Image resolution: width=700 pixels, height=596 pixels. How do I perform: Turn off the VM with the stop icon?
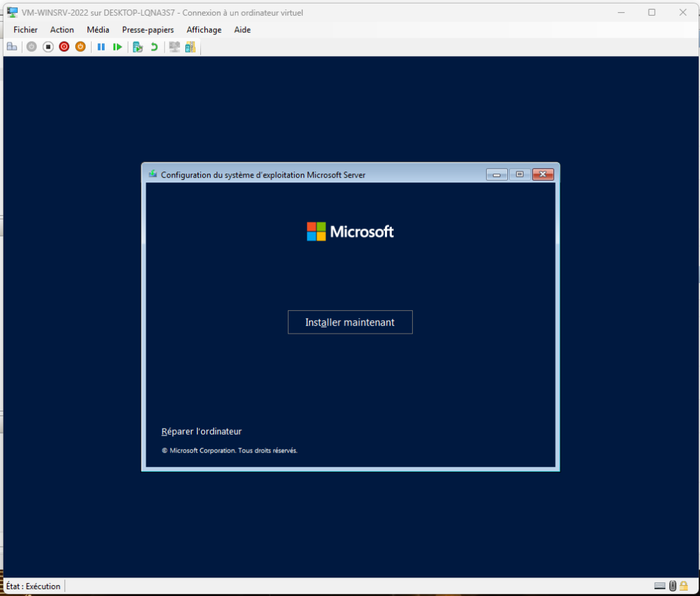48,46
